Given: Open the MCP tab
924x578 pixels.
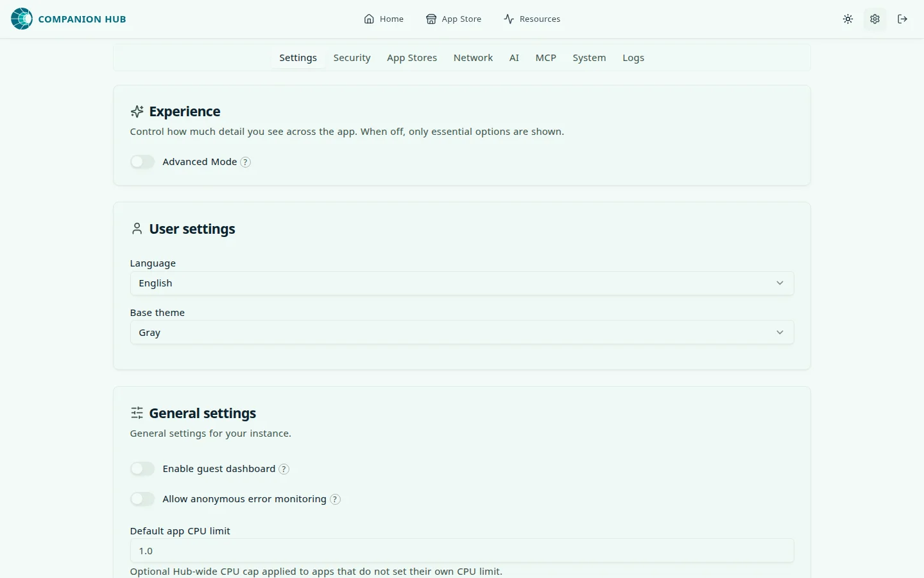Looking at the screenshot, I should [545, 58].
